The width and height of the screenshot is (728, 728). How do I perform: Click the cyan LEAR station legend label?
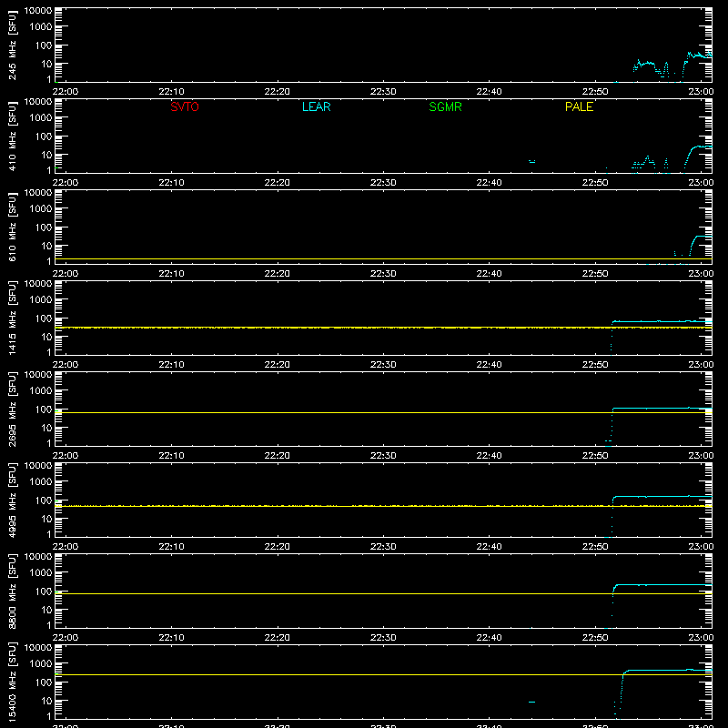(316, 106)
